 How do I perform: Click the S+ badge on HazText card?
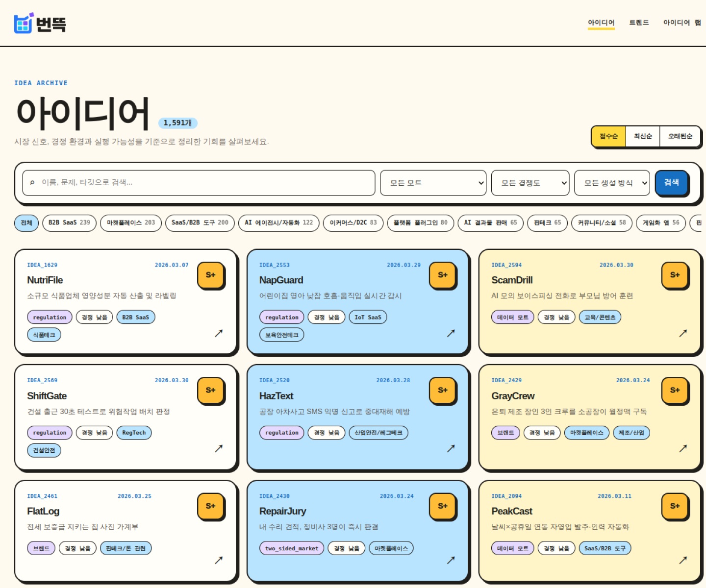pos(443,391)
